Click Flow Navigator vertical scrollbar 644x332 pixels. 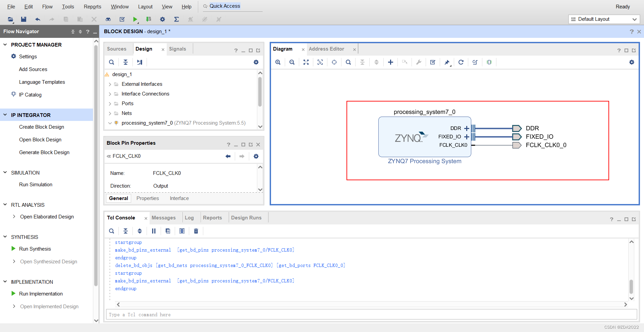(x=96, y=165)
